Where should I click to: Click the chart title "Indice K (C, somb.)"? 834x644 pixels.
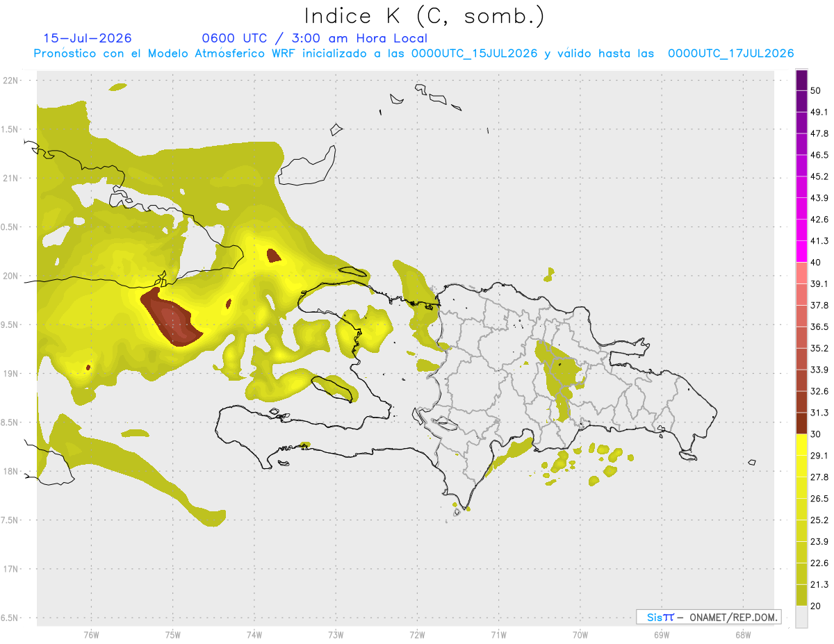[424, 17]
